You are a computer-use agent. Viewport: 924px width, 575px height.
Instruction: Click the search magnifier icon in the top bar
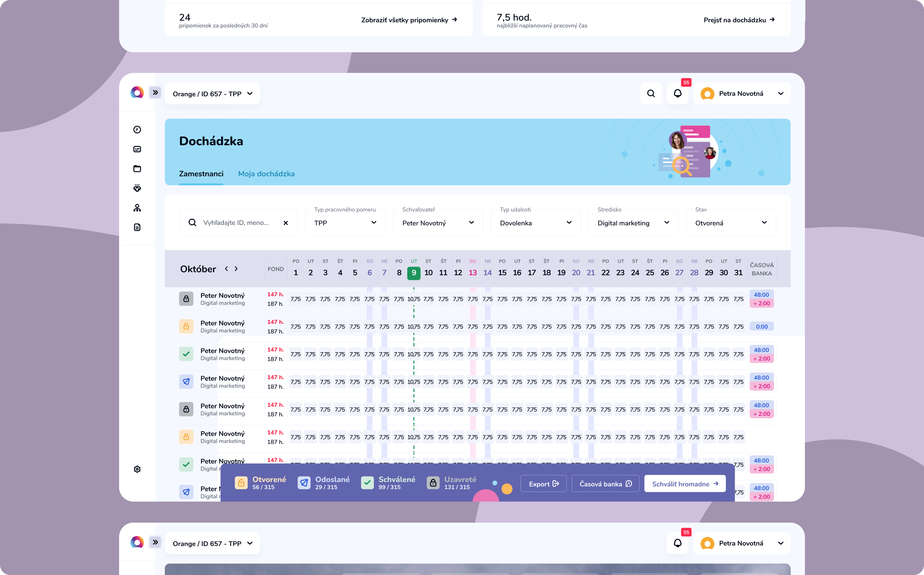(x=651, y=93)
